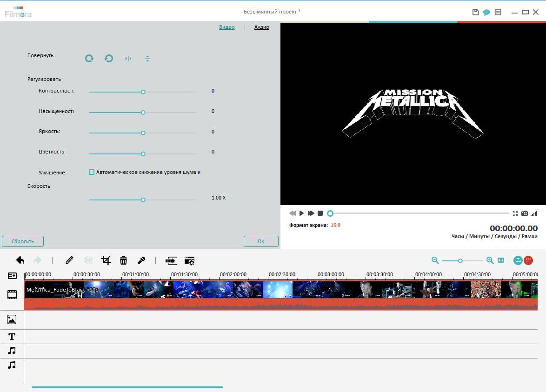Flip clip vertically icon
The image size is (546, 392).
click(147, 59)
